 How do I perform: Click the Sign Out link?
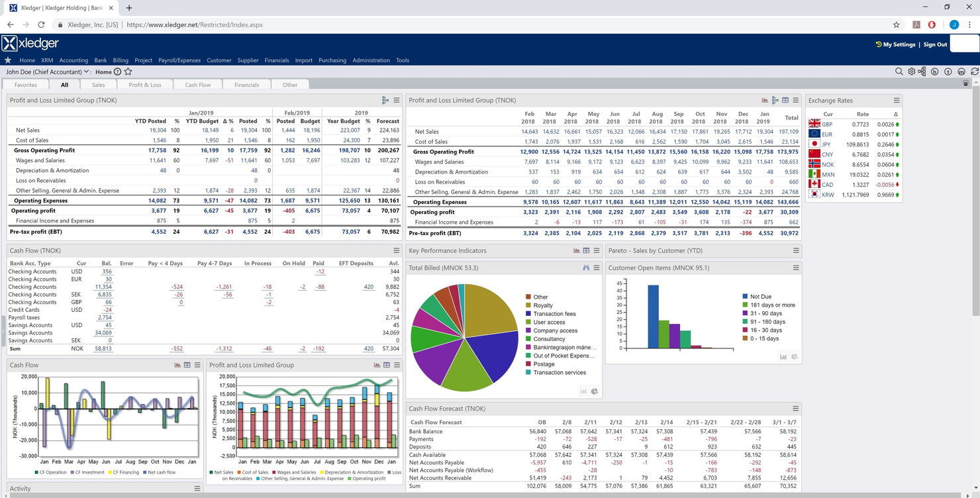935,44
